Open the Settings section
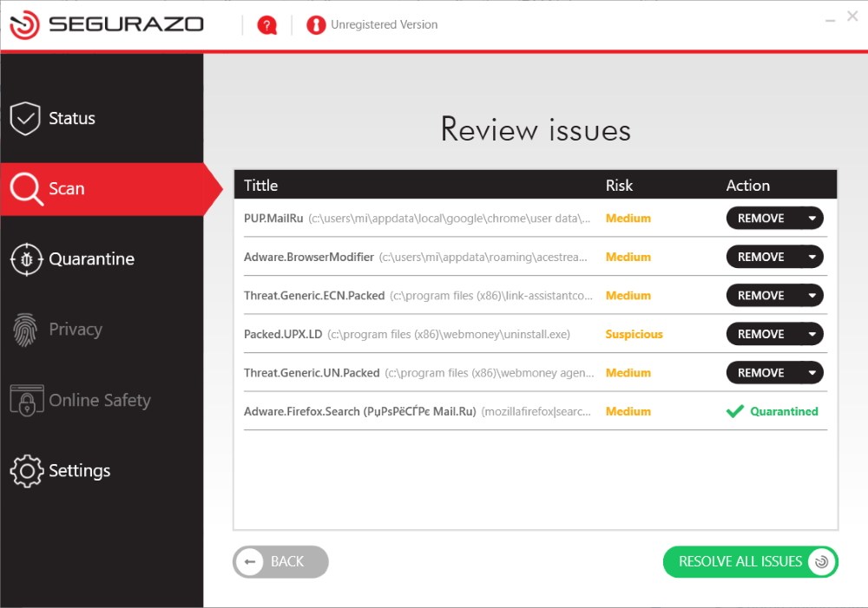This screenshot has height=608, width=868. (x=102, y=471)
